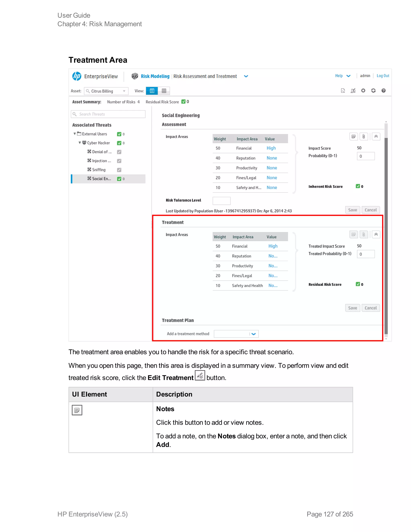The image size is (411, 532).
Task: Click Cancel in the Treatment section
Action: (x=371, y=308)
